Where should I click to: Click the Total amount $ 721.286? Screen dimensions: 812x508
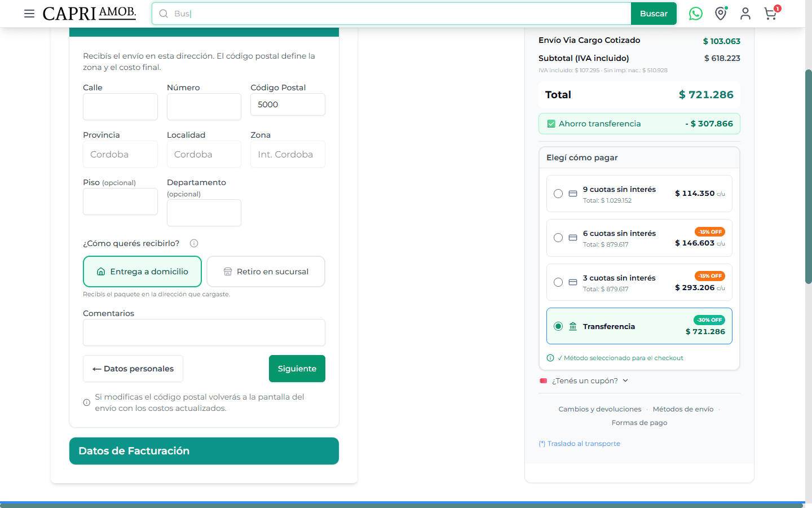click(706, 95)
